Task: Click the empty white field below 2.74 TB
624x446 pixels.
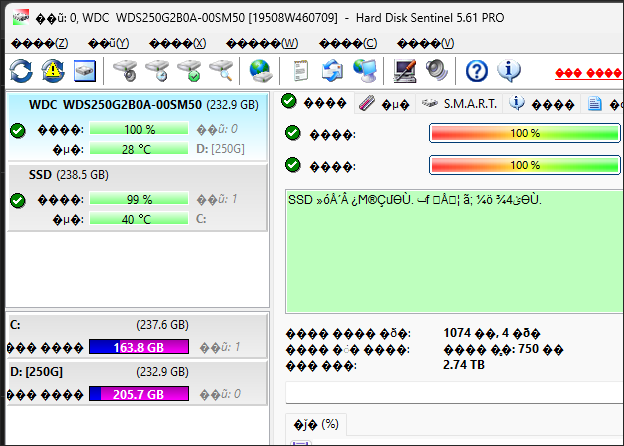Action: (454, 393)
